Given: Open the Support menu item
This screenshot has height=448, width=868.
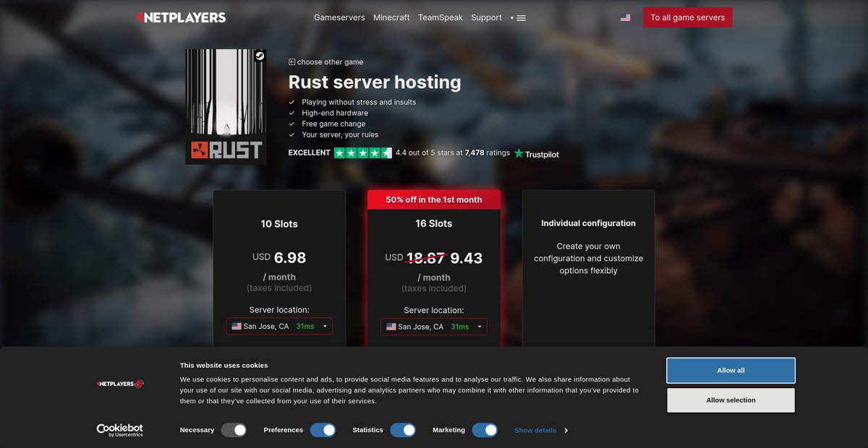Looking at the screenshot, I should [x=486, y=17].
